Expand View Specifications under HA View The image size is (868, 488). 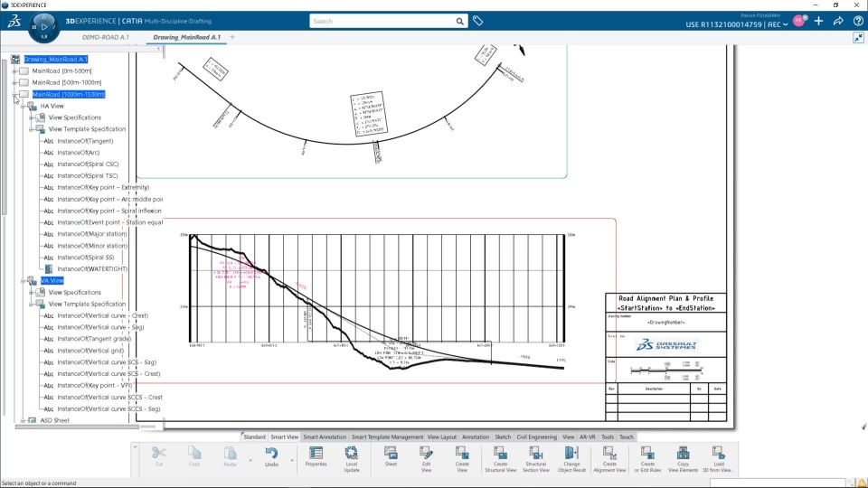click(32, 117)
